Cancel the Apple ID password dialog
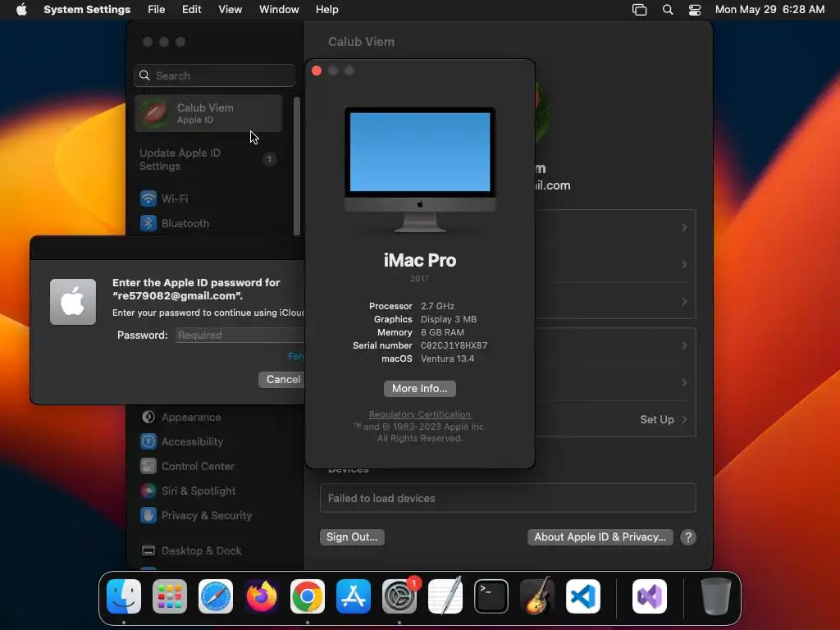The width and height of the screenshot is (840, 630). 281,379
